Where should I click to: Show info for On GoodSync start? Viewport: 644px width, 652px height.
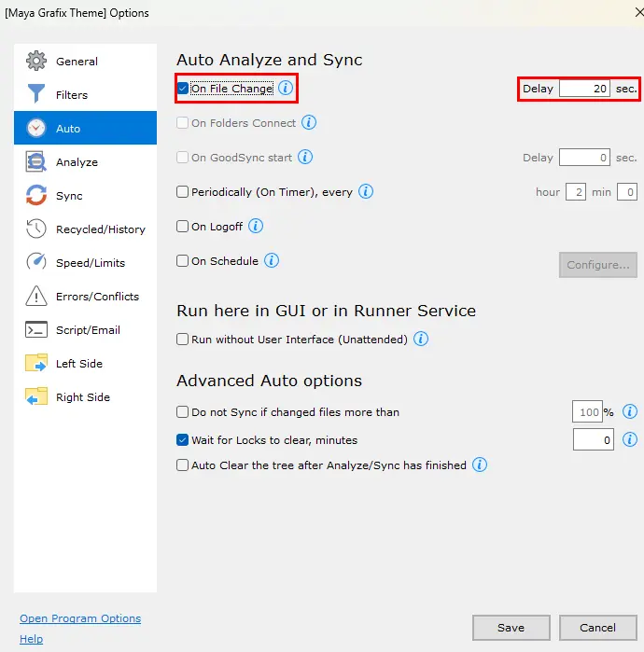point(305,157)
